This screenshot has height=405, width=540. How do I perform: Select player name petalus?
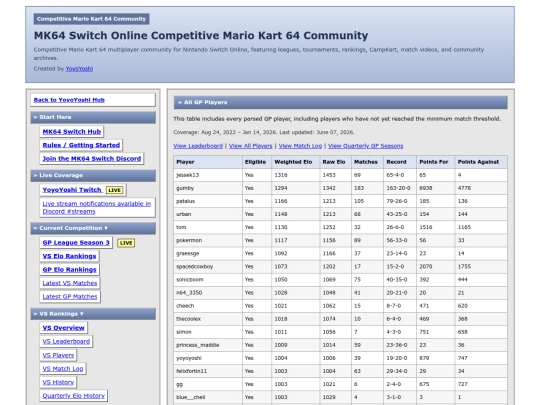(185, 201)
